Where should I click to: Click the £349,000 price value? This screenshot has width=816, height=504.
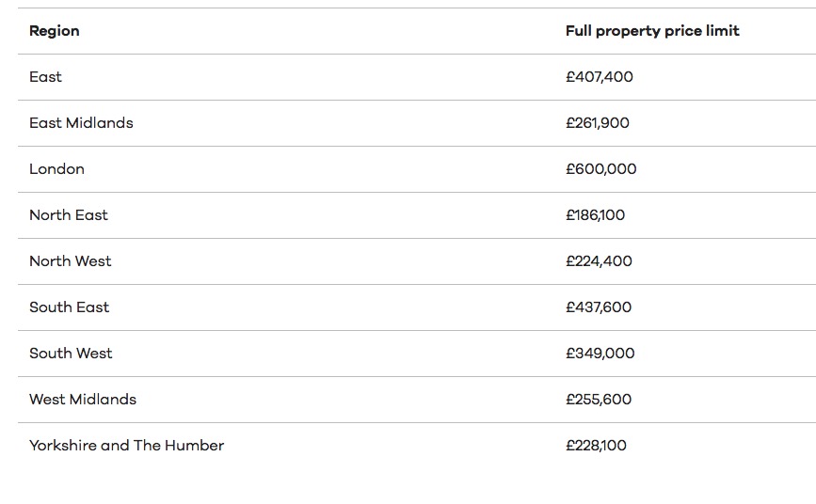pyautogui.click(x=600, y=354)
